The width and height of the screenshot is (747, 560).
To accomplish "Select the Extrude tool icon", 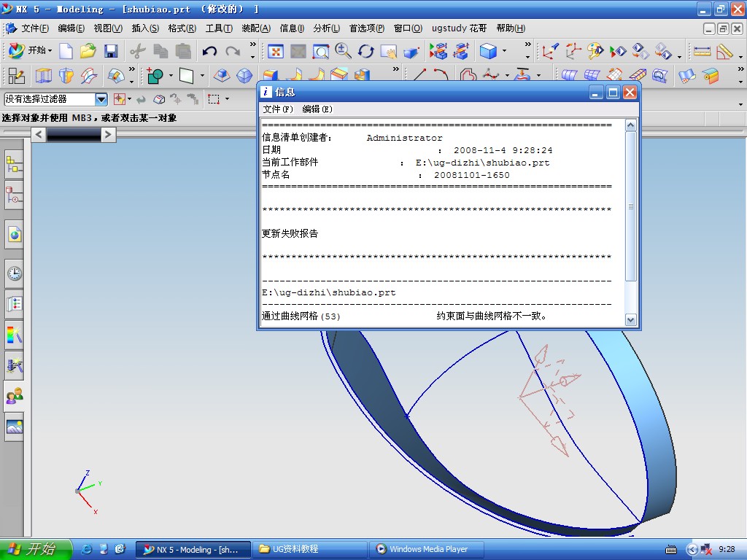I will pos(43,76).
